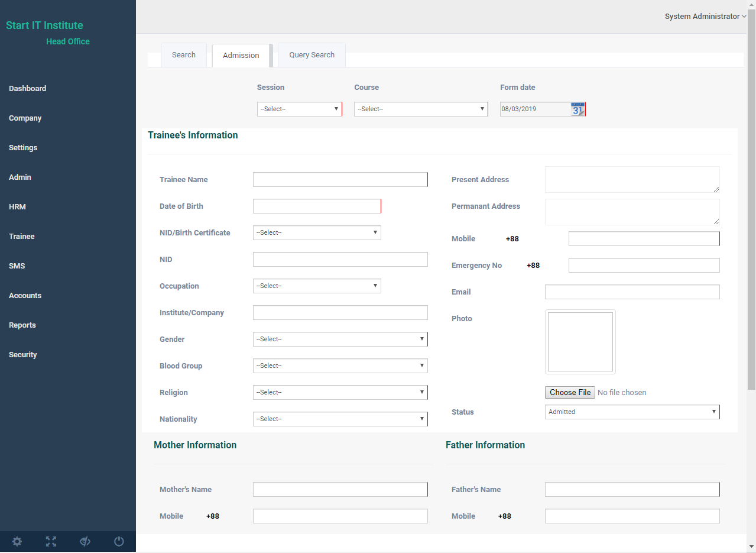This screenshot has height=553, width=756.
Task: Open the System Administrator user menu
Action: click(x=705, y=17)
